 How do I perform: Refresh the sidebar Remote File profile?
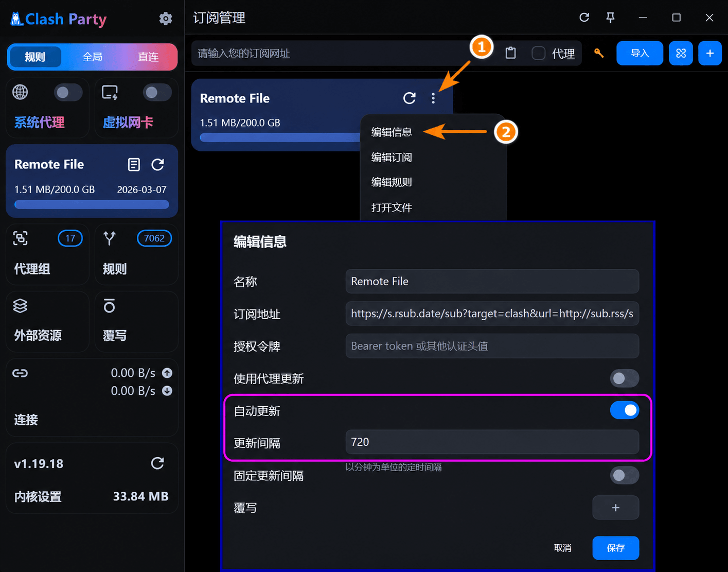[x=158, y=164]
